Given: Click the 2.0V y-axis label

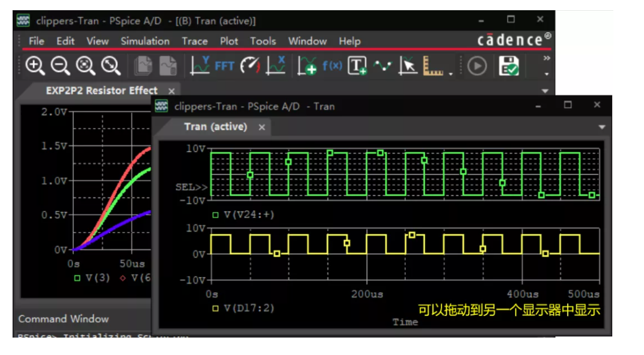Looking at the screenshot, I should coord(54,112).
